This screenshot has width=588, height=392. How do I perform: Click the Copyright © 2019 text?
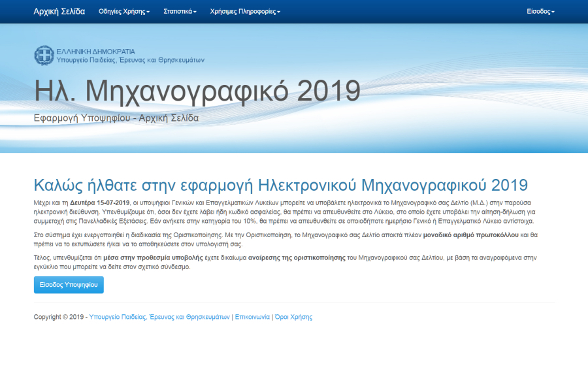coord(59,317)
